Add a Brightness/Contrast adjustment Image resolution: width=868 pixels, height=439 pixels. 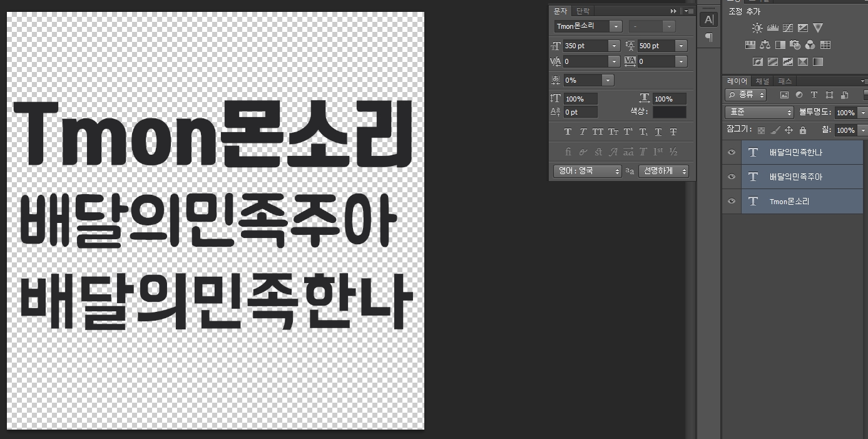pos(757,28)
